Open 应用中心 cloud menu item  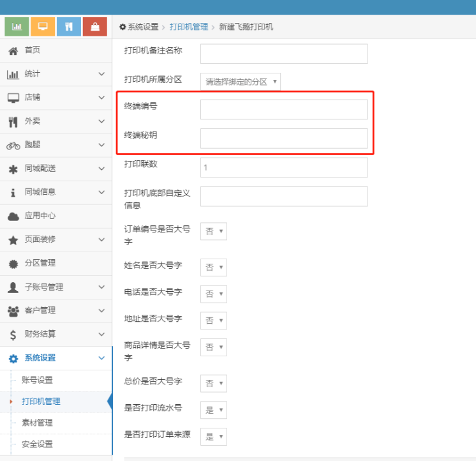(x=40, y=216)
